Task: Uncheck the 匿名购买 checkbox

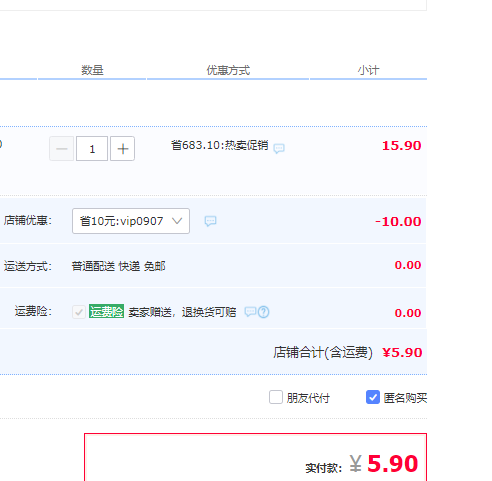Action: pos(373,397)
